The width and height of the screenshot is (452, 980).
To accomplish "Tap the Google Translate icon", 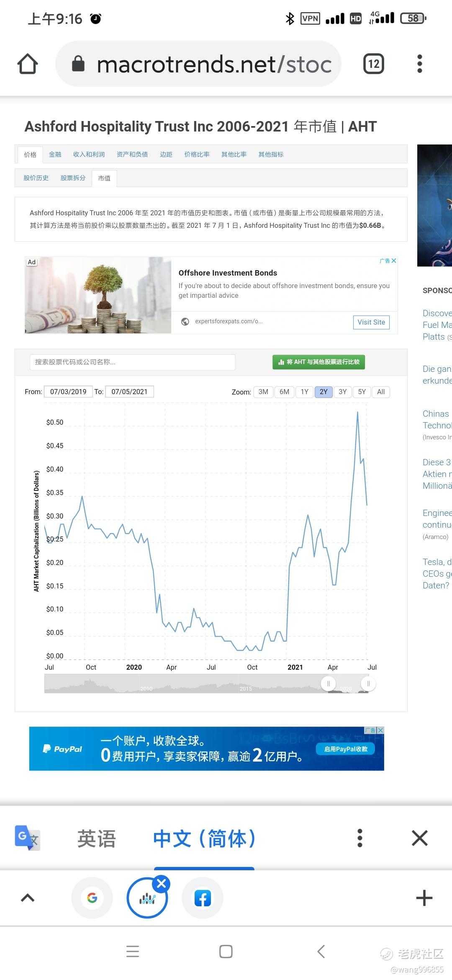I will pos(28,838).
